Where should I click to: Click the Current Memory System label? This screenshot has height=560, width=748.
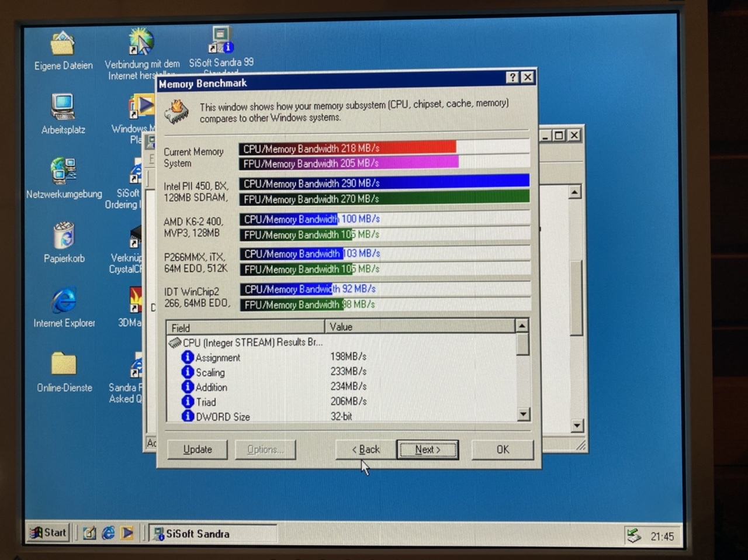pyautogui.click(x=193, y=157)
